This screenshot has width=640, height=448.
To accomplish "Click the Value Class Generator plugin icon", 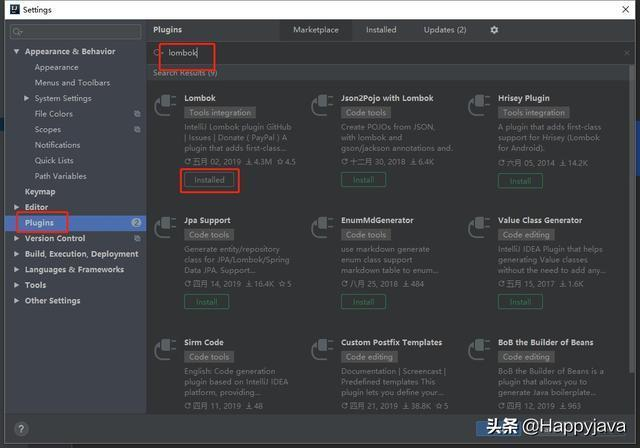I will (x=479, y=227).
